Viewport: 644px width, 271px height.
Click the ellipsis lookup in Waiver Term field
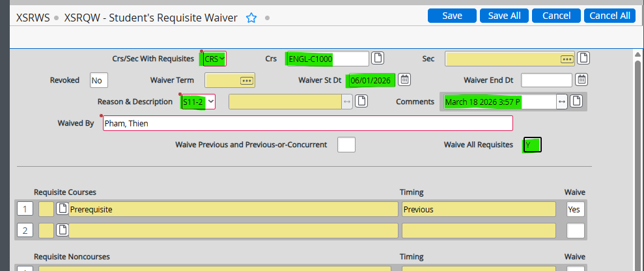pos(246,81)
